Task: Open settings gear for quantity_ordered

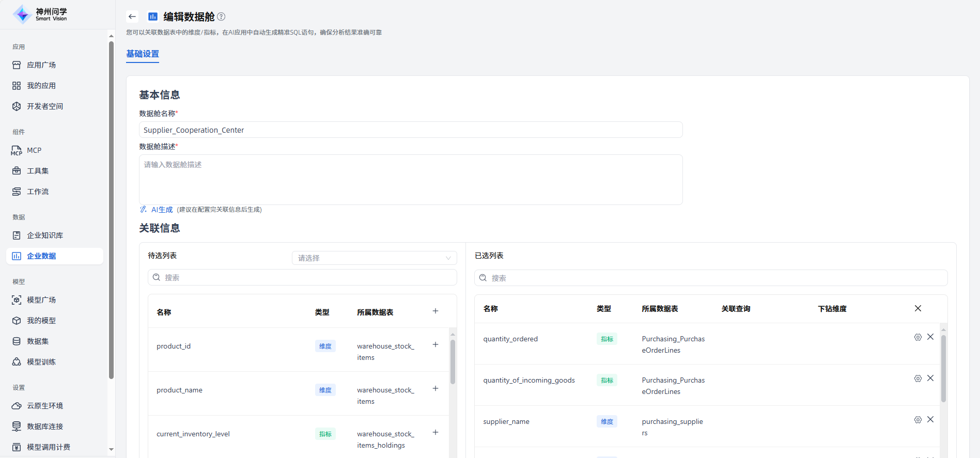Action: pos(917,337)
